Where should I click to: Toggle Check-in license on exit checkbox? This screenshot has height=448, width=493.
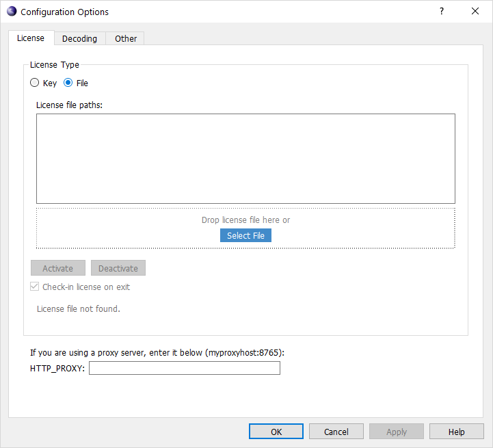tap(35, 287)
